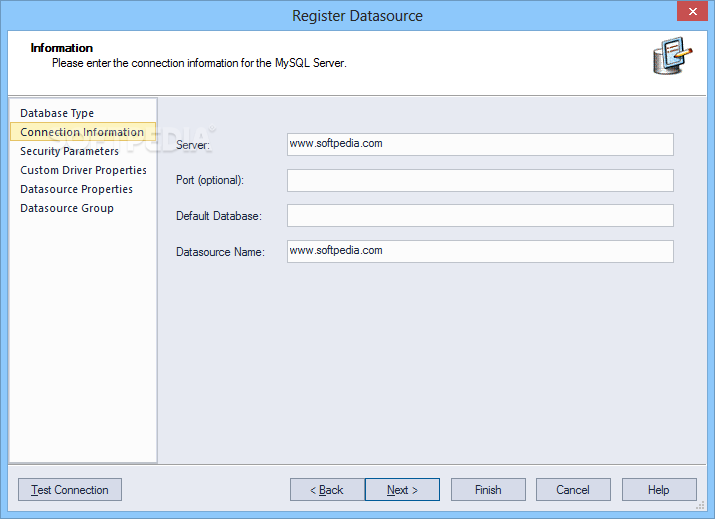Go back with the Back button
Image resolution: width=715 pixels, height=519 pixels.
(x=327, y=490)
